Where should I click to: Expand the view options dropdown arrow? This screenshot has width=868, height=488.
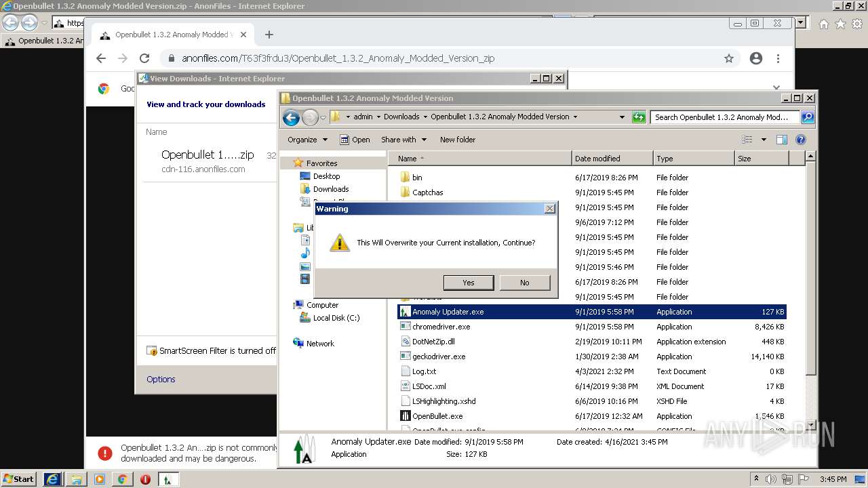pyautogui.click(x=764, y=140)
